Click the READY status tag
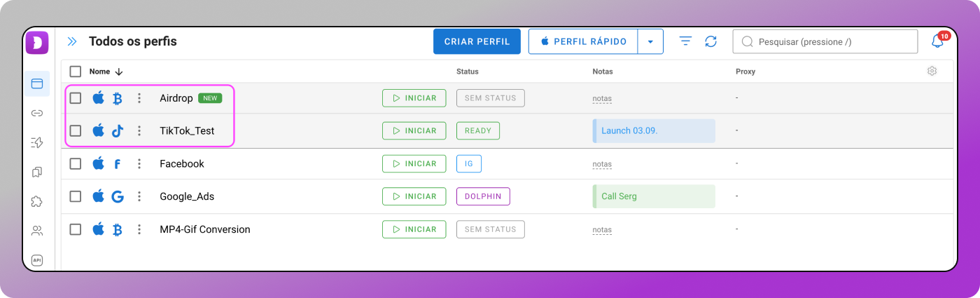 [x=478, y=130]
